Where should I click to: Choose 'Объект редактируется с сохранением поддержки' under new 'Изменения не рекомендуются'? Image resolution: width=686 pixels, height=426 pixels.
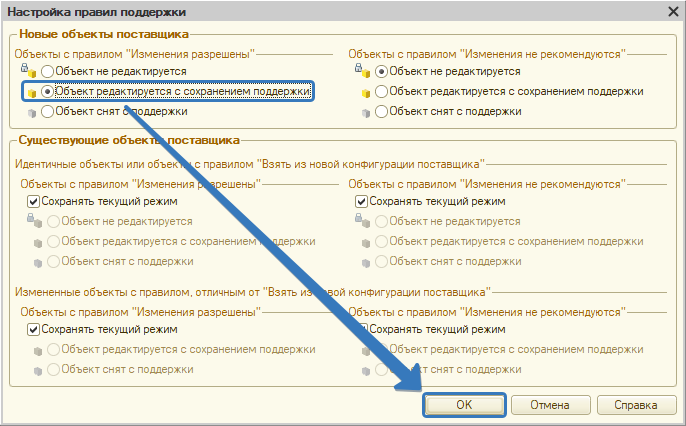pyautogui.click(x=381, y=91)
